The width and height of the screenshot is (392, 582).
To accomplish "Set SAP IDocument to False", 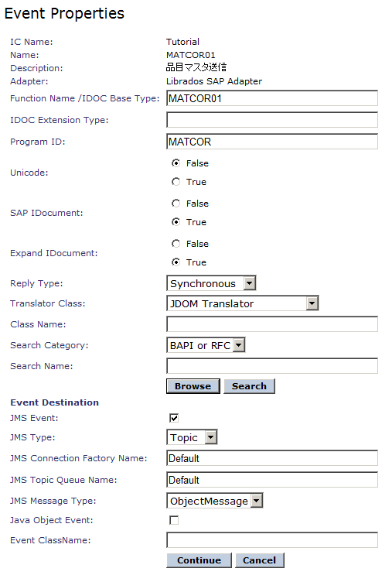I will (176, 204).
